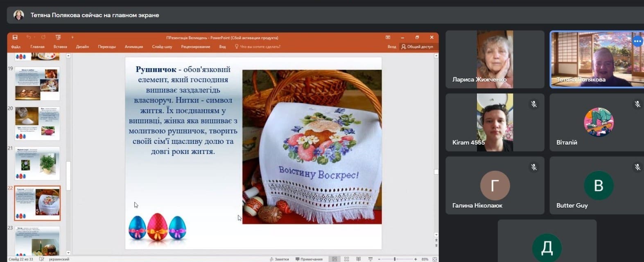Click the zoom slider handle
The image size is (644, 262).
coord(395,259)
